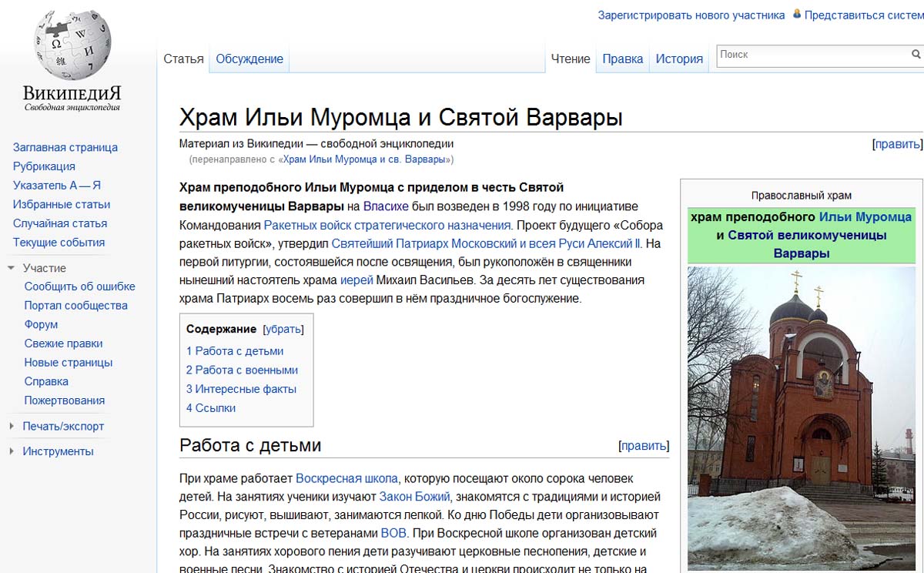Open the Справка link
This screenshot has width=924, height=573.
46,382
